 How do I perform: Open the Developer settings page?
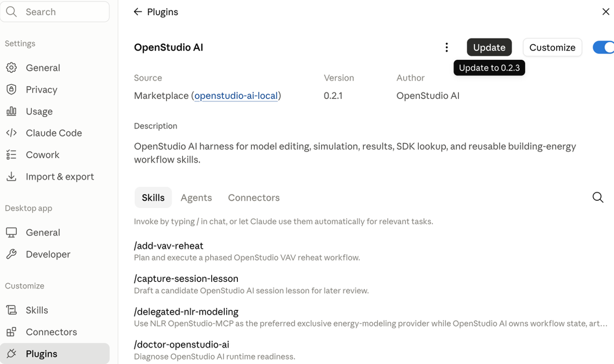click(x=55, y=254)
